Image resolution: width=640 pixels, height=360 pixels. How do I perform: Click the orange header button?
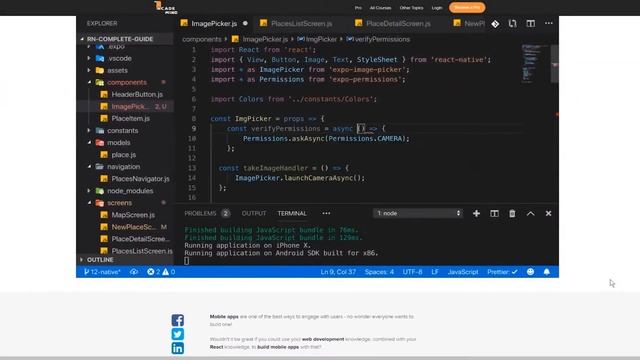pyautogui.click(x=467, y=7)
